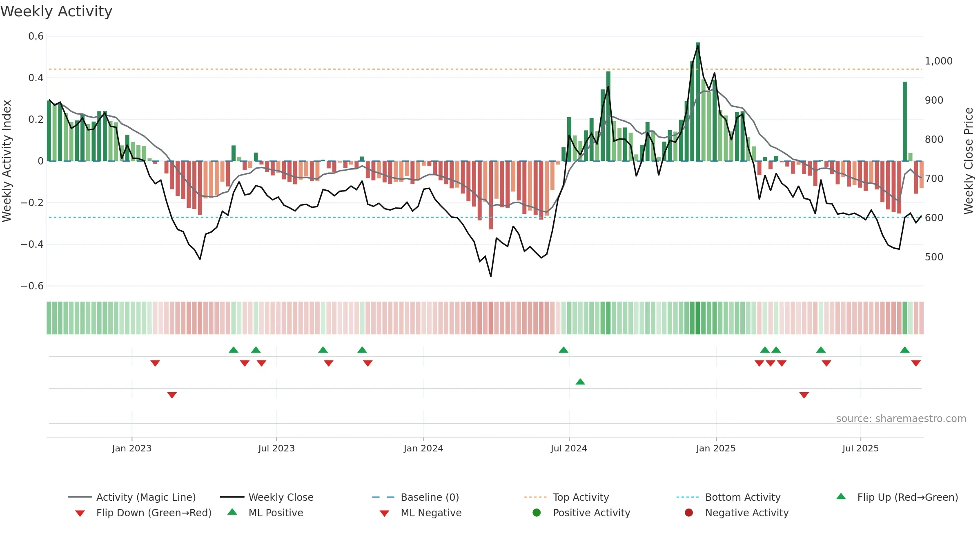Click the 500 price axis label
This screenshot has height=551, width=980.
pyautogui.click(x=934, y=257)
